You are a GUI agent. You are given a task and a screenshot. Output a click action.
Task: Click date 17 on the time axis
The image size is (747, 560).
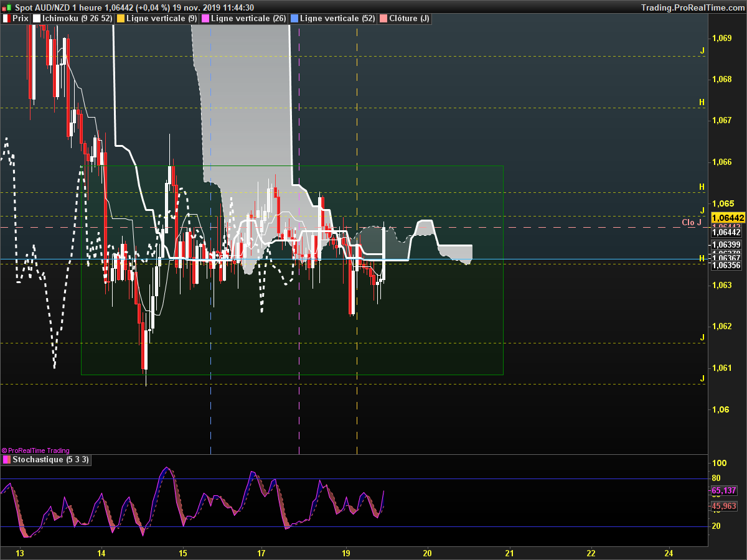[261, 553]
